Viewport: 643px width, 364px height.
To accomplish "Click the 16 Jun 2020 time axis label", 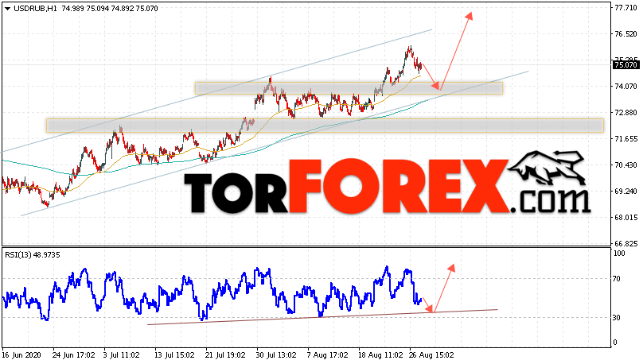I will click(x=21, y=354).
